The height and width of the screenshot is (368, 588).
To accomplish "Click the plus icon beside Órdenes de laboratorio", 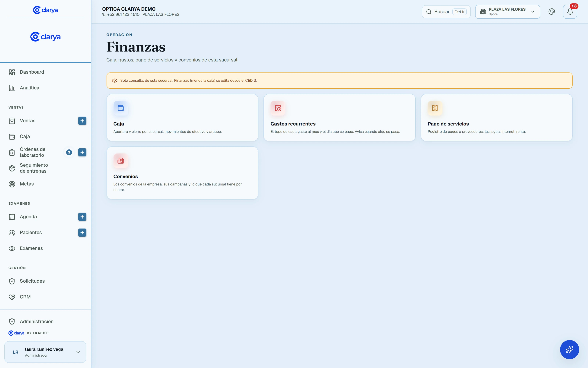I will 82,152.
